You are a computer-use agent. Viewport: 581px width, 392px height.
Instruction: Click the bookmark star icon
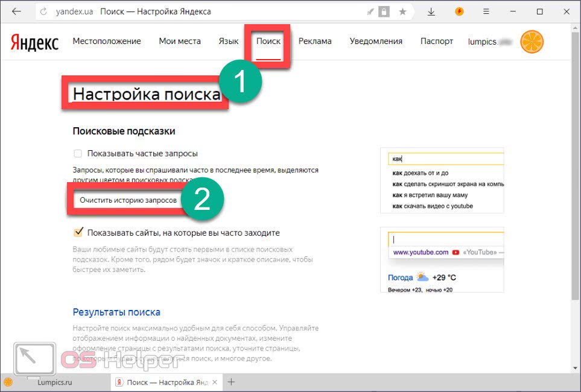[402, 12]
